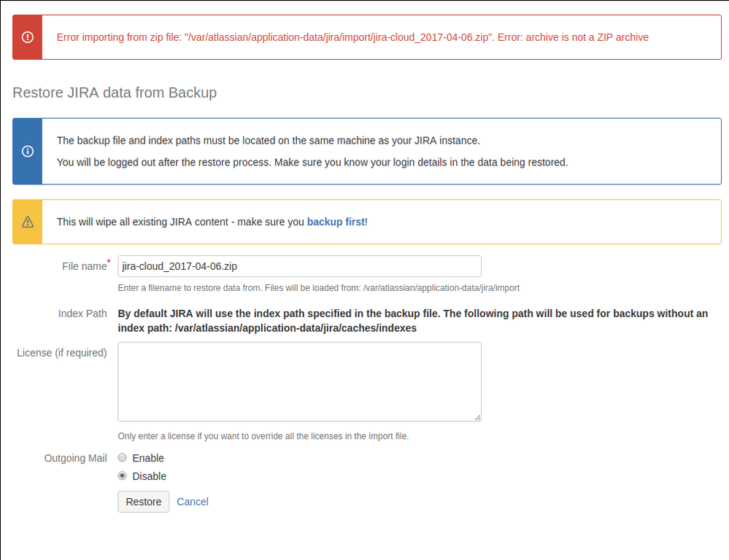Focus the File name input field
The height and width of the screenshot is (560, 729).
(299, 266)
